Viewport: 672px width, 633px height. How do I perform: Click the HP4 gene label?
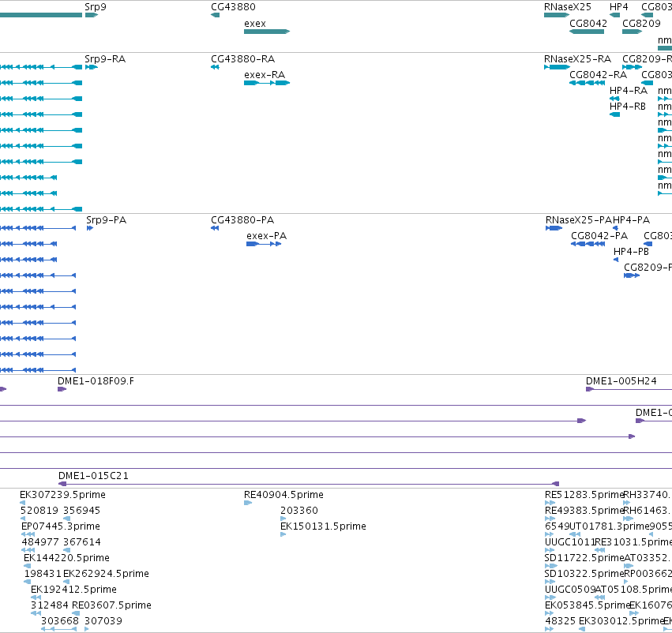619,7
